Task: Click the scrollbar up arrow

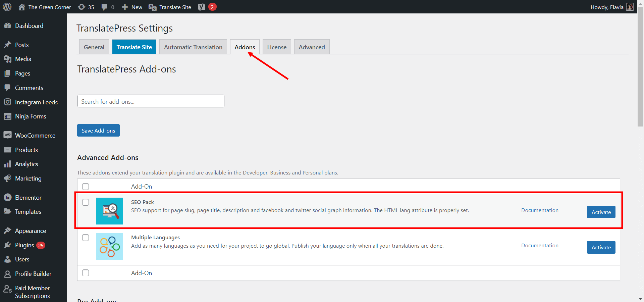Action: (640, 3)
